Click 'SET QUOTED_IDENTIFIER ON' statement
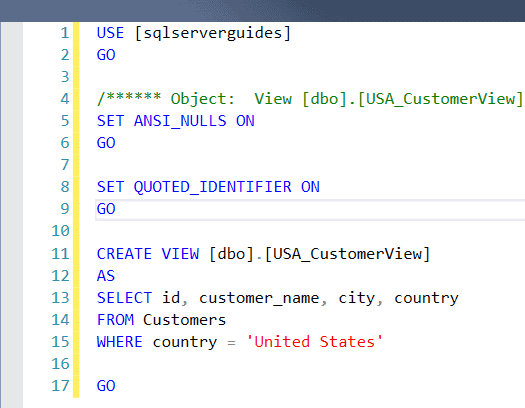 (208, 187)
